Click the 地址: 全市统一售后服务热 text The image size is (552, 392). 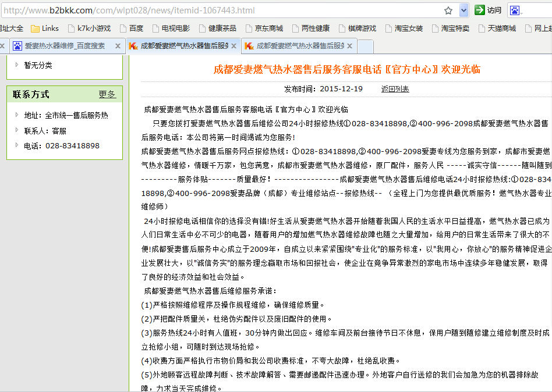click(66, 115)
